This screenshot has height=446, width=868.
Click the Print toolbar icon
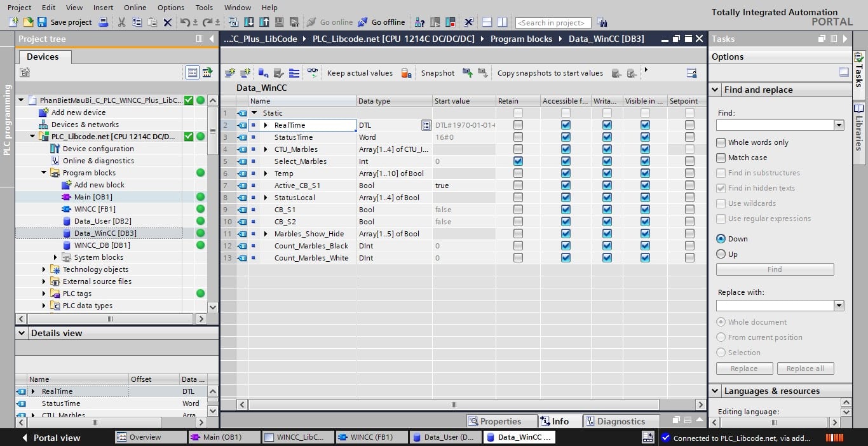(x=104, y=22)
